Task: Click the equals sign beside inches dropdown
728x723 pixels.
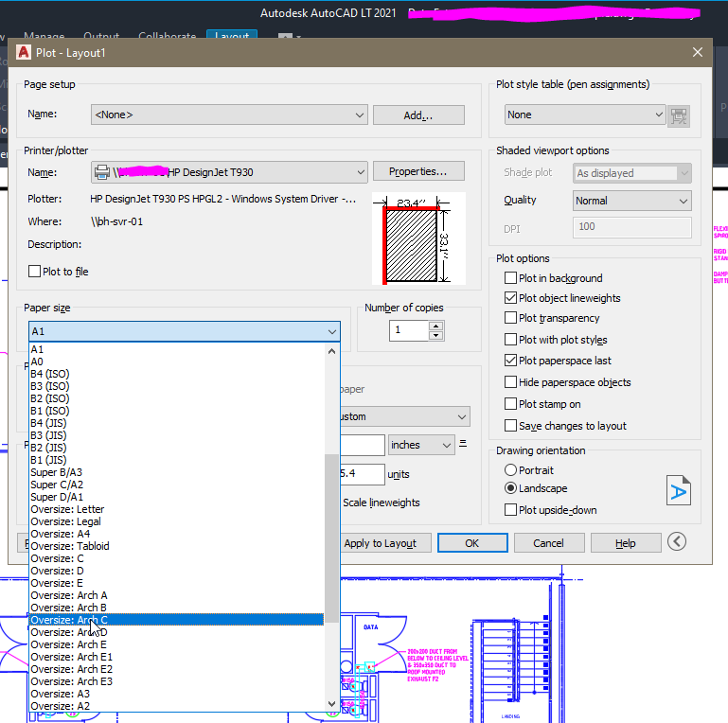Action: (x=463, y=443)
